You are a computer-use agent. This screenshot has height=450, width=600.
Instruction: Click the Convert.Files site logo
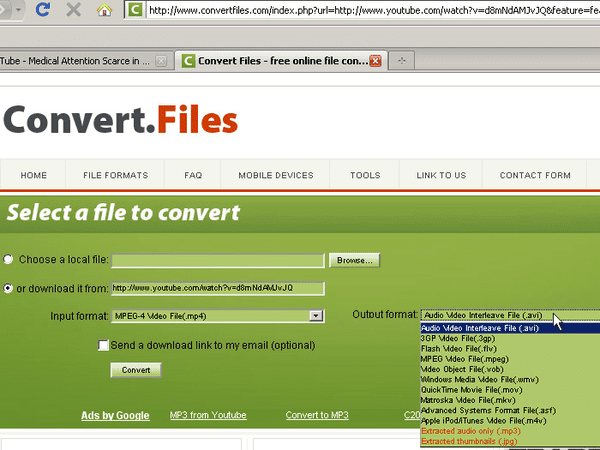click(x=121, y=120)
